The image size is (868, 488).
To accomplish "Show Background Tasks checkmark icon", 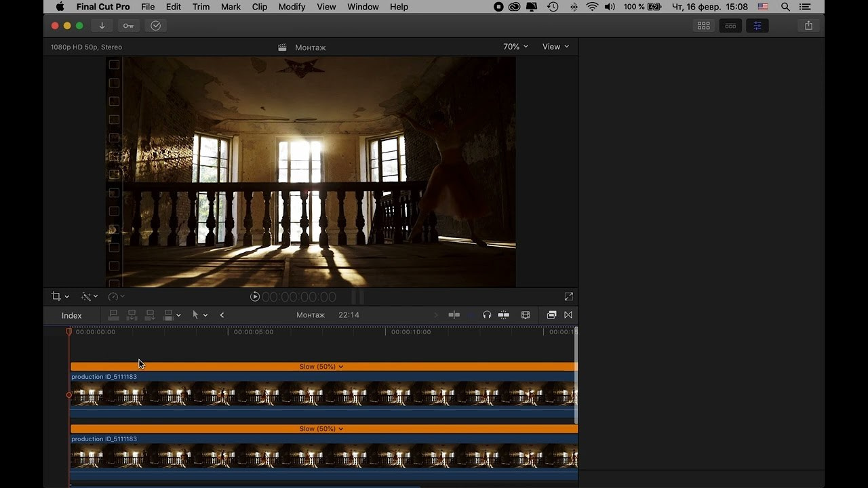I will click(156, 26).
